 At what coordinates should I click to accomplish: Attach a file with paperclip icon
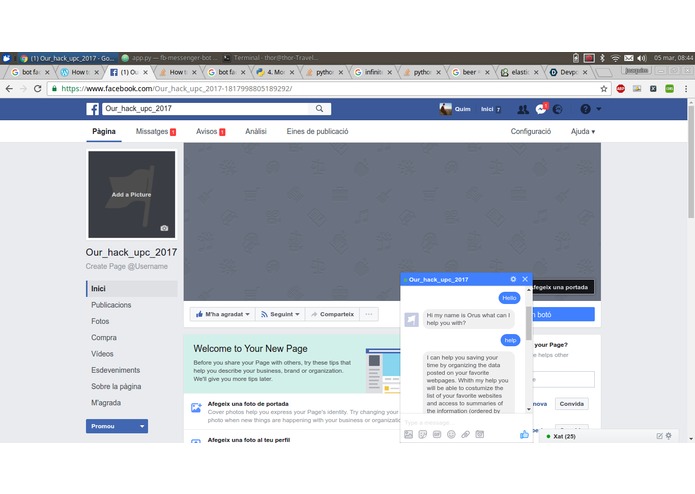click(465, 435)
